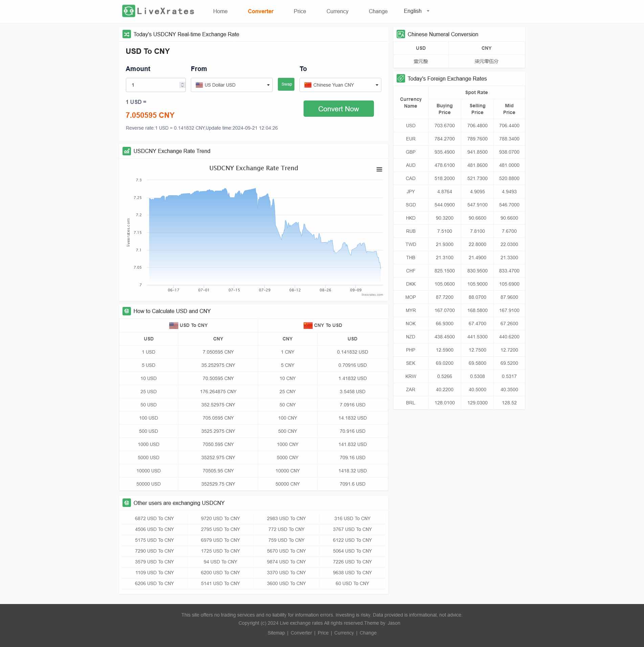Open the 9720 USD To CNY link
This screenshot has width=644, height=647.
220,518
